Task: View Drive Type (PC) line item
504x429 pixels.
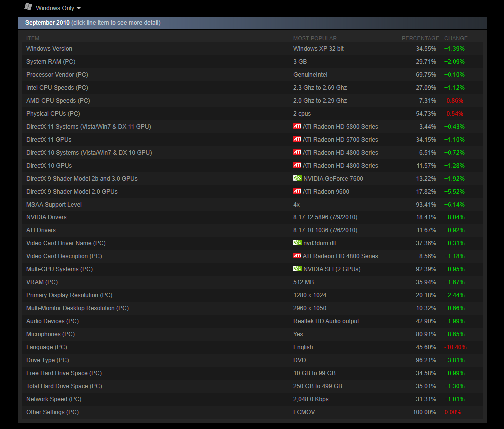Action: point(252,360)
